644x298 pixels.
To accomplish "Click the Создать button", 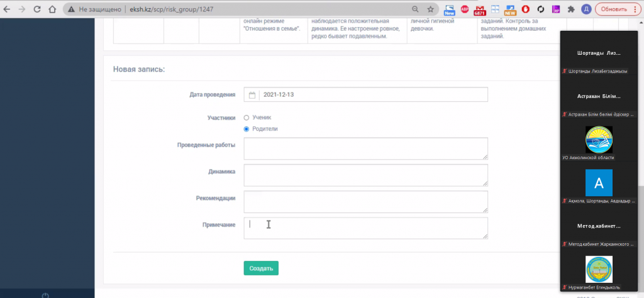I will click(261, 268).
